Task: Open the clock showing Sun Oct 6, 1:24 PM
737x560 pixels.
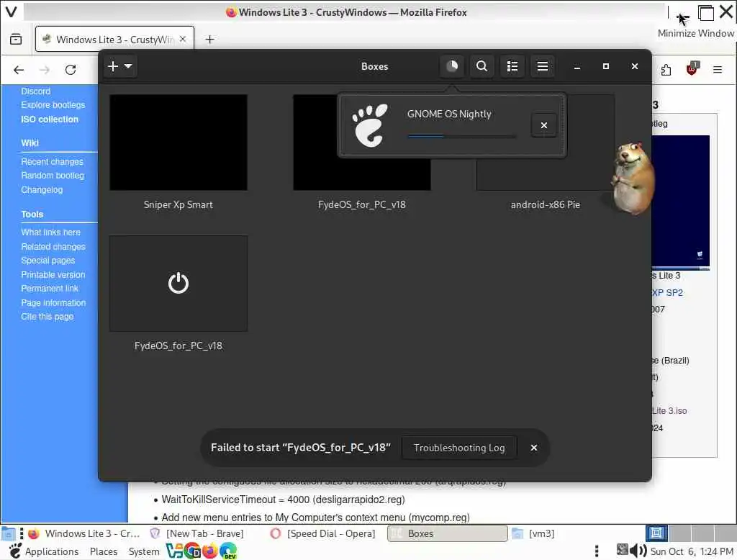Action: point(692,551)
